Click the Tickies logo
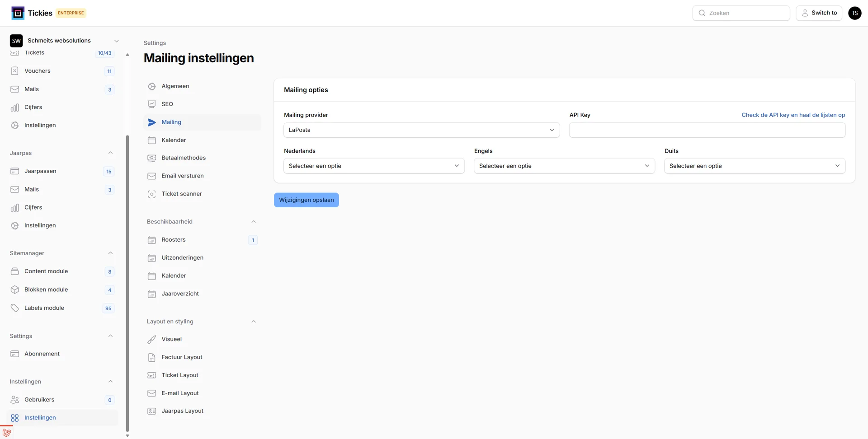Viewport: 868px width, 439px height. (18, 13)
